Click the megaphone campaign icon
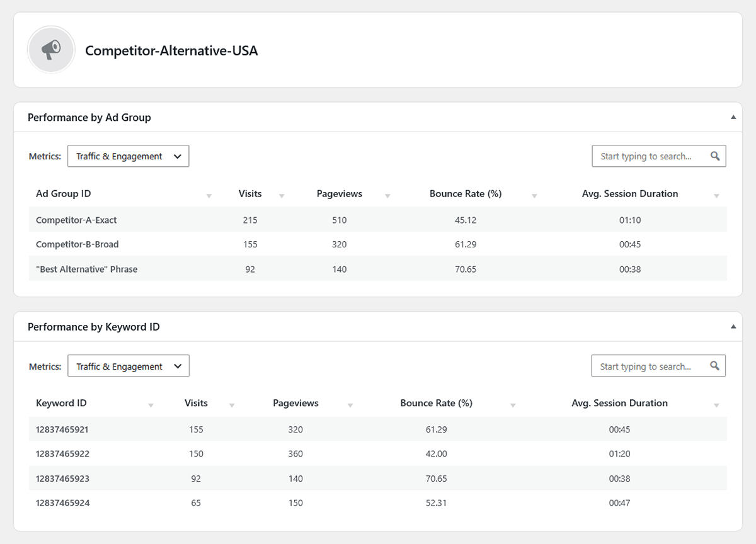The height and width of the screenshot is (544, 756). (x=52, y=50)
